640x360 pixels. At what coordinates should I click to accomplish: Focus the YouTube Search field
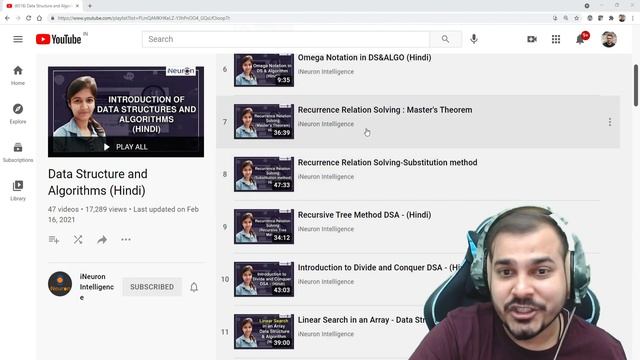(286, 39)
